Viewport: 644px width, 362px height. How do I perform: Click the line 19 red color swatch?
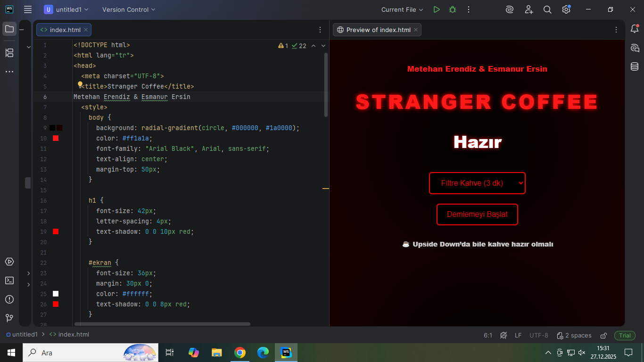pyautogui.click(x=56, y=231)
